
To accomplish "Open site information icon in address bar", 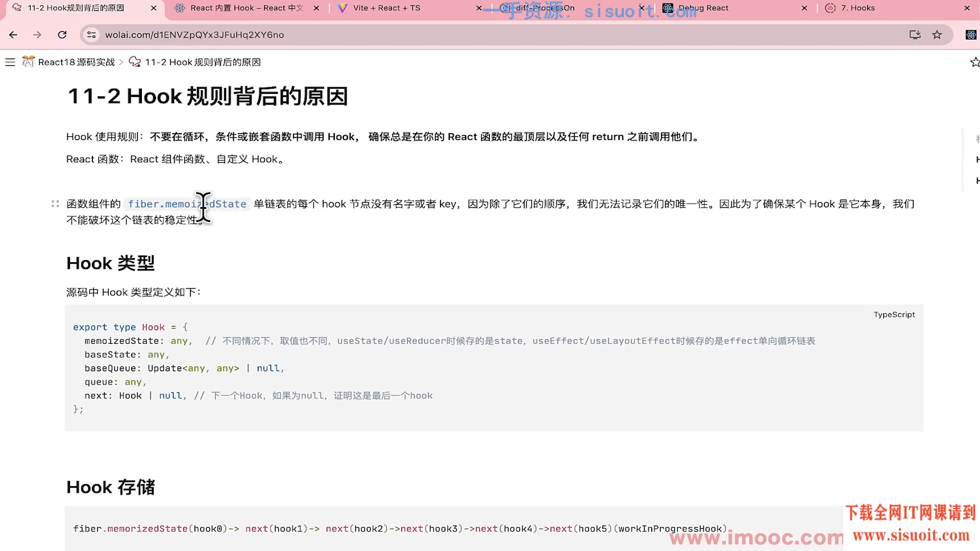I will (x=91, y=35).
